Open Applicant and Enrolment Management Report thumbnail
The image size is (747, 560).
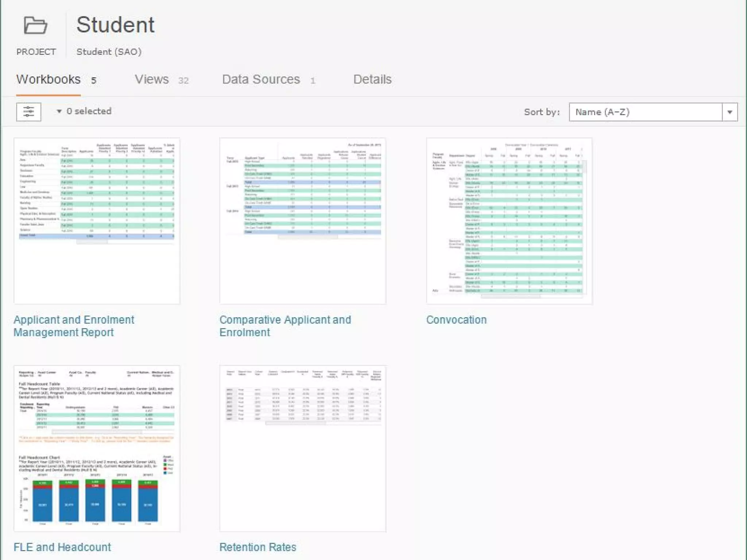click(x=97, y=221)
